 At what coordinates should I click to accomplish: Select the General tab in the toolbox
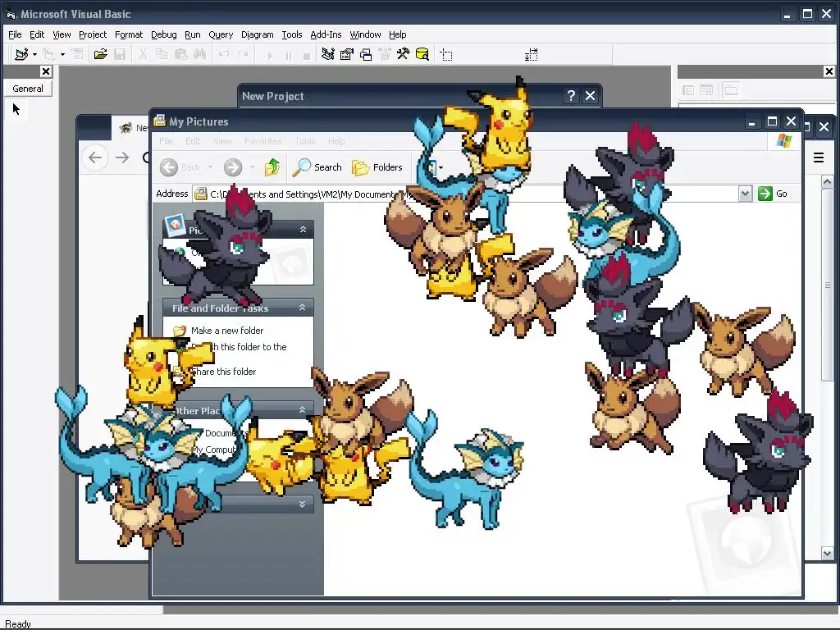click(x=28, y=89)
